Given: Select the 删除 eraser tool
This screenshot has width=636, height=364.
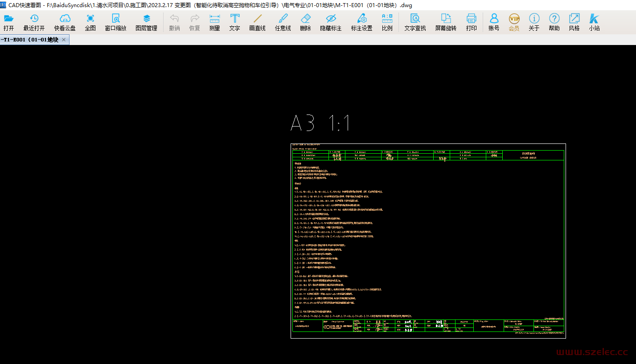Looking at the screenshot, I should [x=306, y=22].
